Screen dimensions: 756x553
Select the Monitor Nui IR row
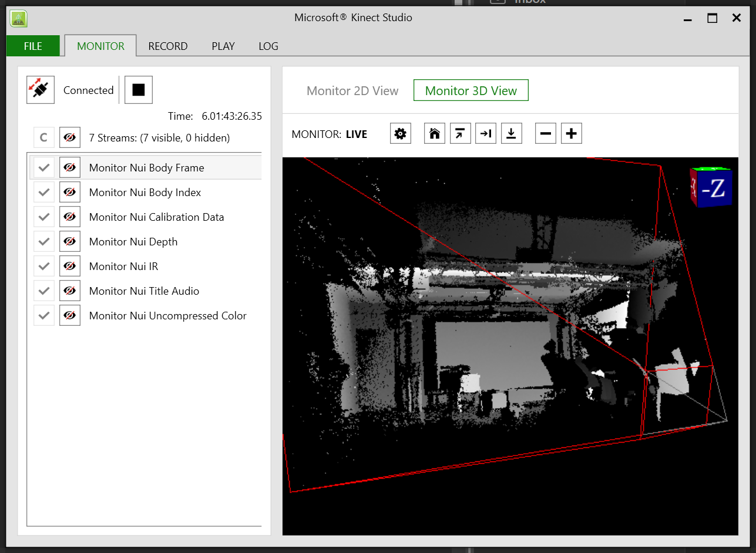point(146,266)
